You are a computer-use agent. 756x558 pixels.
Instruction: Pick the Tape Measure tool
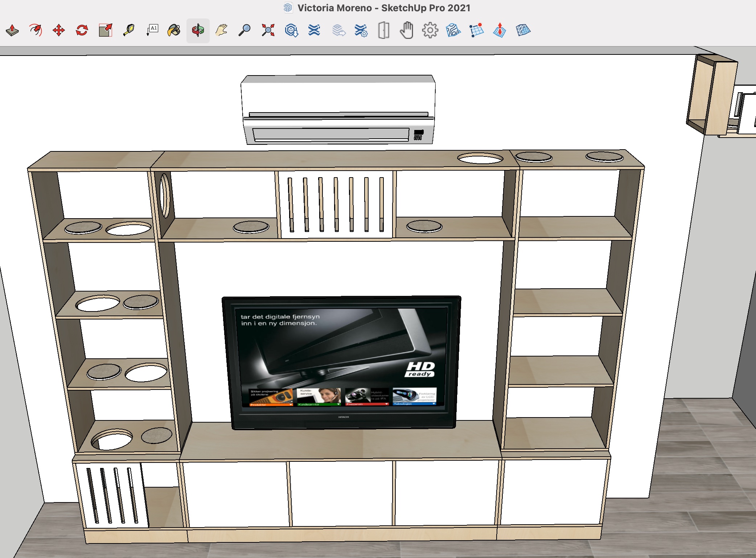(129, 30)
